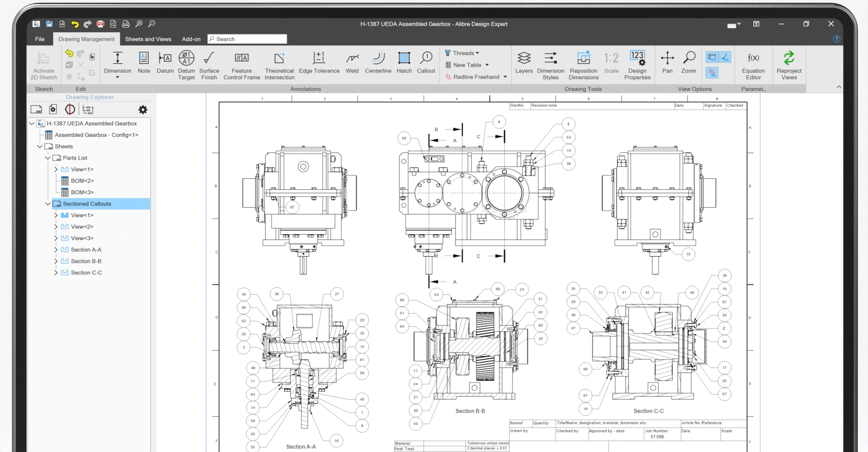
Task: Select the Dimension tool
Action: (x=117, y=63)
